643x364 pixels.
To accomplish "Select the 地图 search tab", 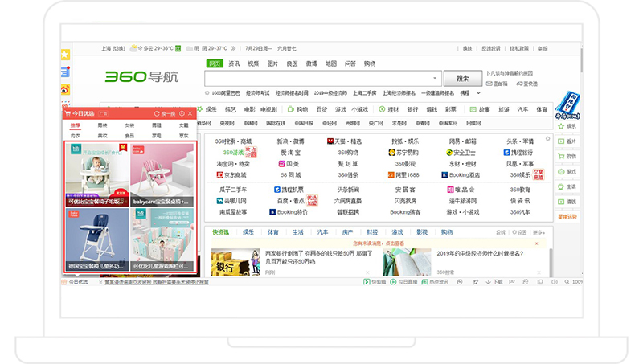I will pos(331,63).
